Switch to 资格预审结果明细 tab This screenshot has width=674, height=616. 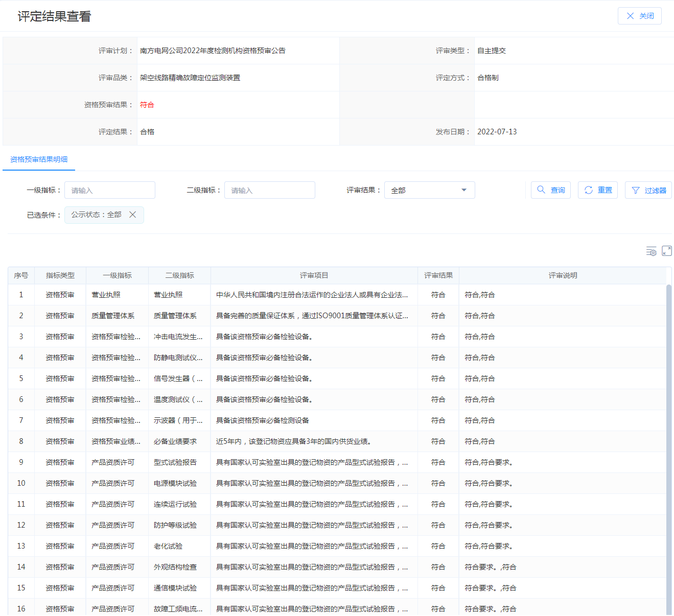point(39,159)
